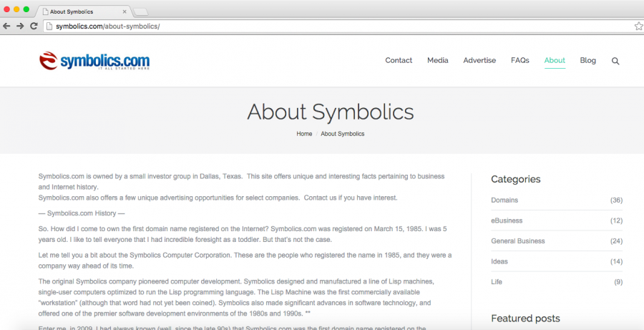Open the Ideas category
Image resolution: width=644 pixels, height=330 pixels.
[499, 262]
